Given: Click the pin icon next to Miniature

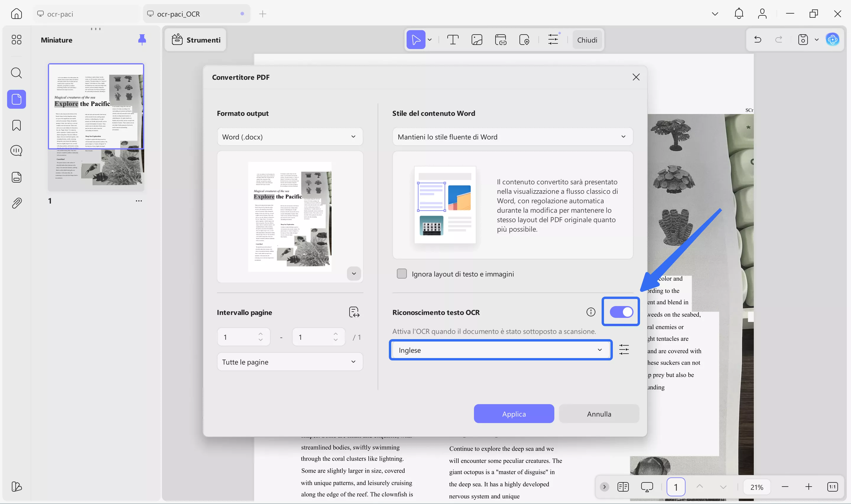Looking at the screenshot, I should tap(142, 39).
